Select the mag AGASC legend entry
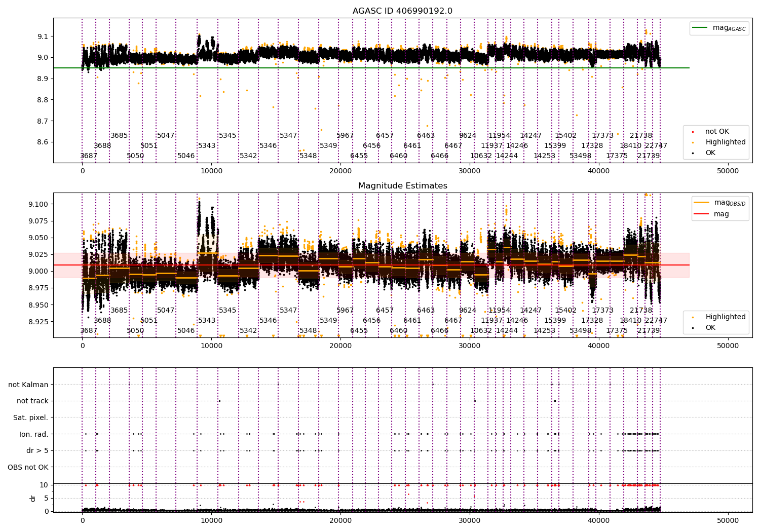Screen dimensions: 760x532 [719, 28]
